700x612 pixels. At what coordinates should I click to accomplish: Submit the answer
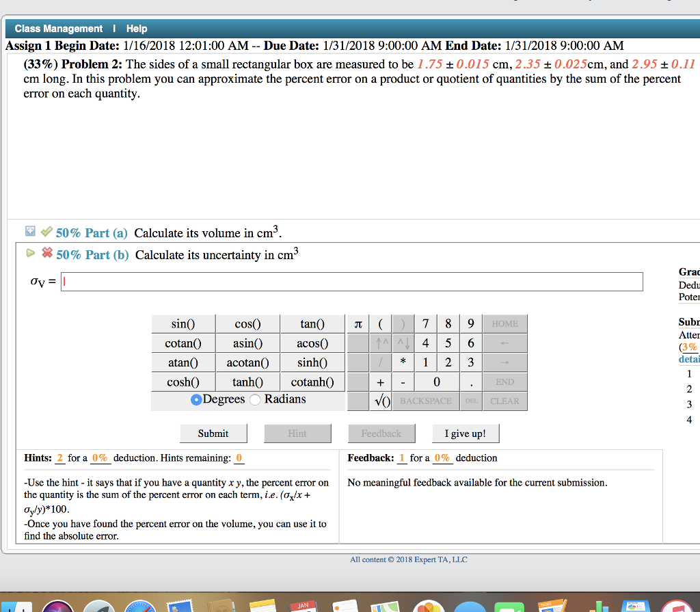[x=213, y=434]
